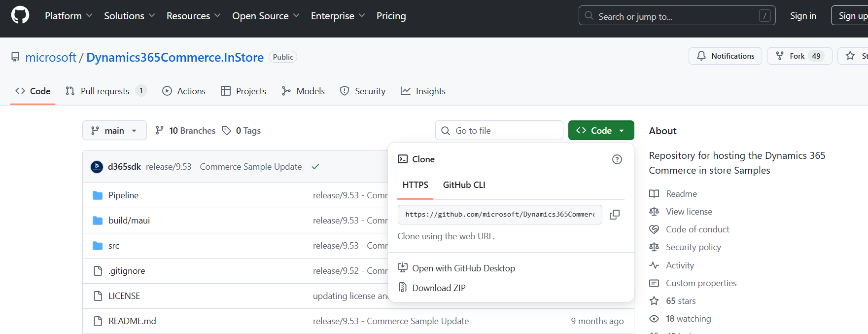
Task: Click the green commit status checkmark
Action: [315, 167]
